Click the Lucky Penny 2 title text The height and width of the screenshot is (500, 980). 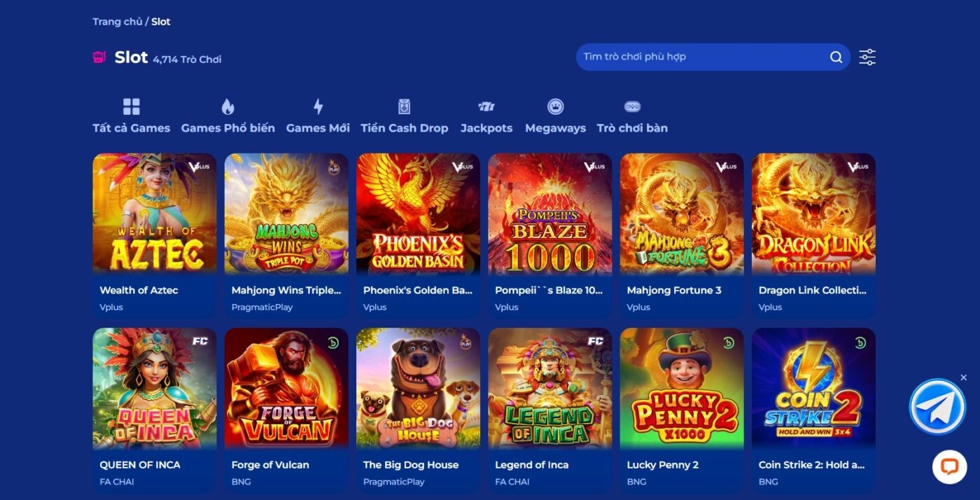(x=663, y=465)
